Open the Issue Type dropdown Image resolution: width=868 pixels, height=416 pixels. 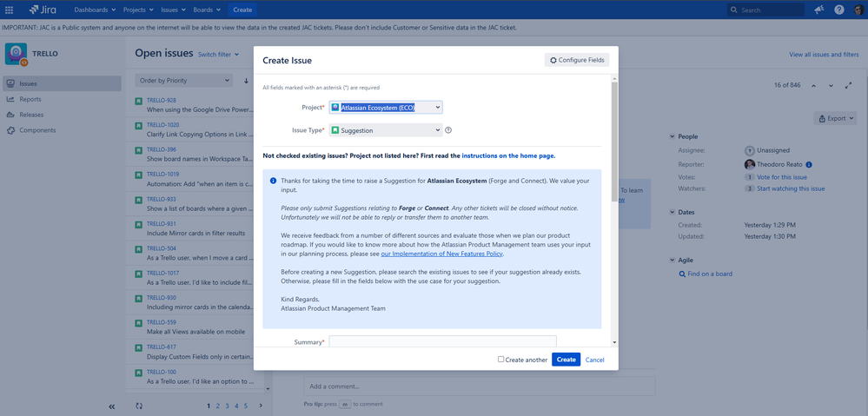[x=386, y=130]
